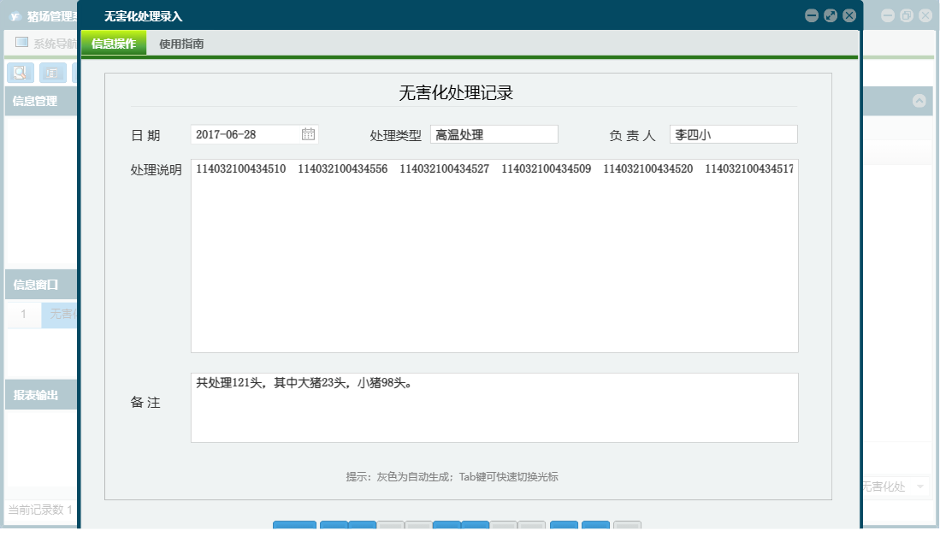Click inside the 处理说明 text area

coord(493,256)
